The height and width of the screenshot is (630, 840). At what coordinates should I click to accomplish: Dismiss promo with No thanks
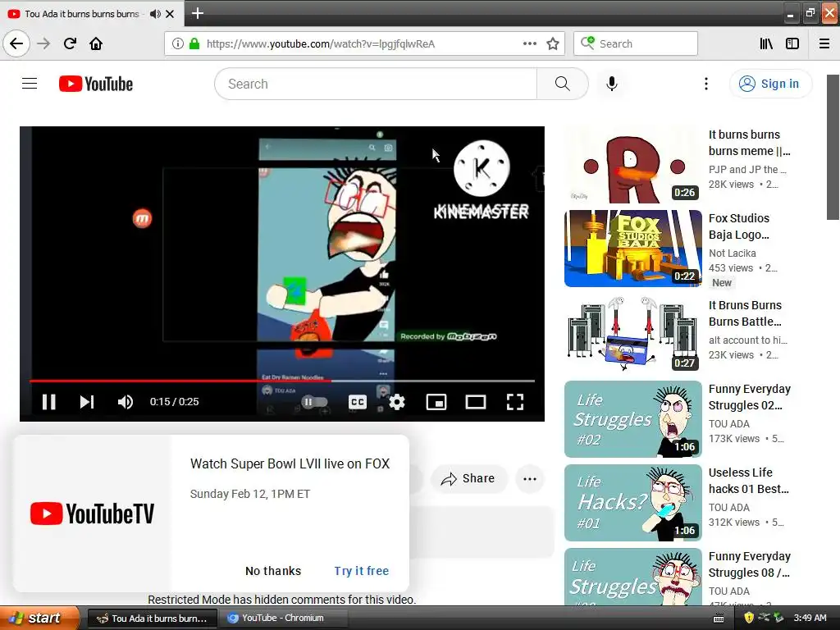[x=273, y=571]
